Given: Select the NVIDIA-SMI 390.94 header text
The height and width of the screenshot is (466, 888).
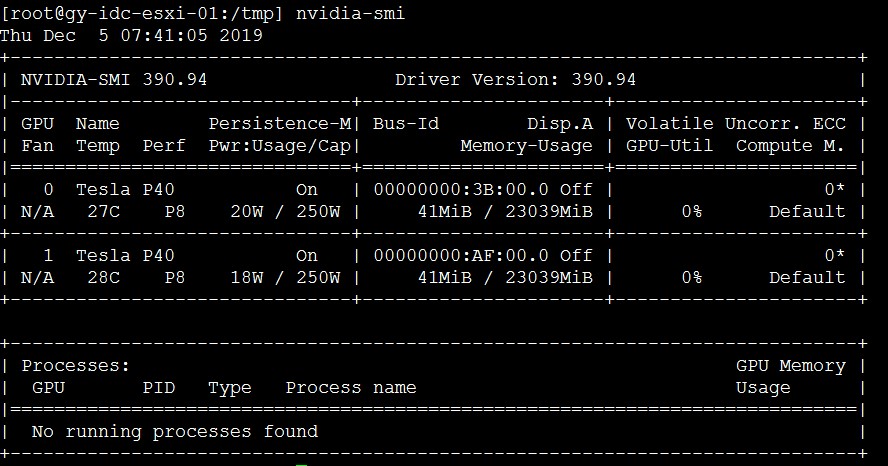Looking at the screenshot, I should point(114,79).
